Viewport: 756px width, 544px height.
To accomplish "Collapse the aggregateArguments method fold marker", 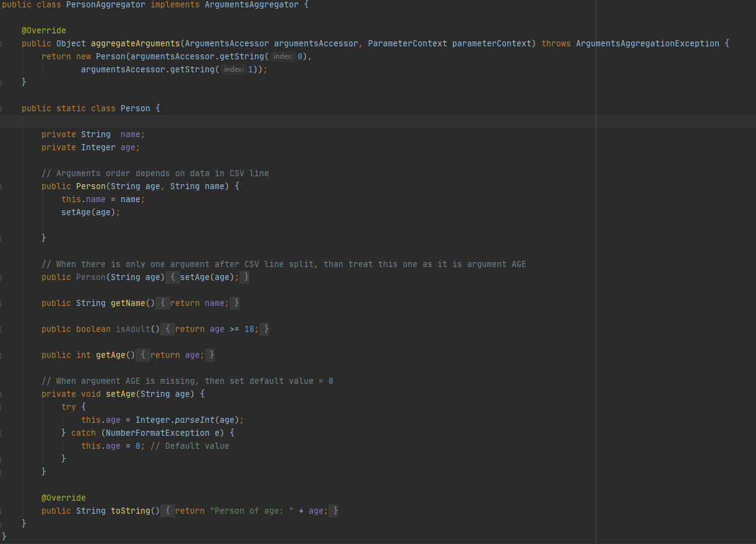I will pos(2,44).
